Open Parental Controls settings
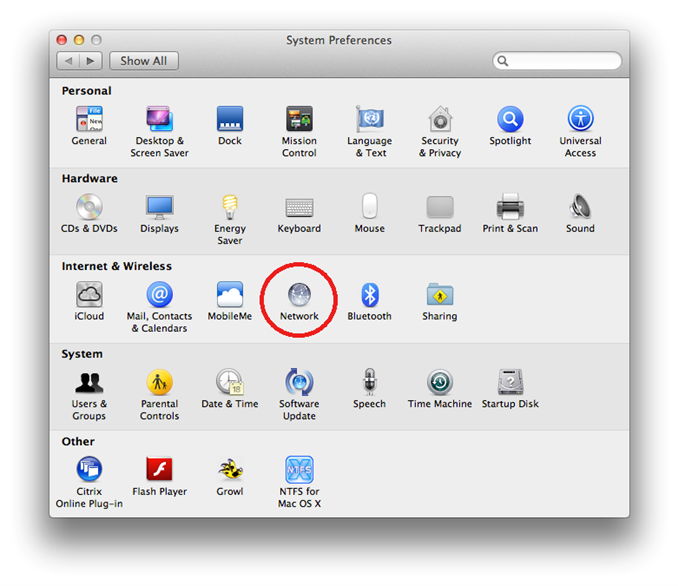Viewport: 678px width, 586px height. point(159,383)
